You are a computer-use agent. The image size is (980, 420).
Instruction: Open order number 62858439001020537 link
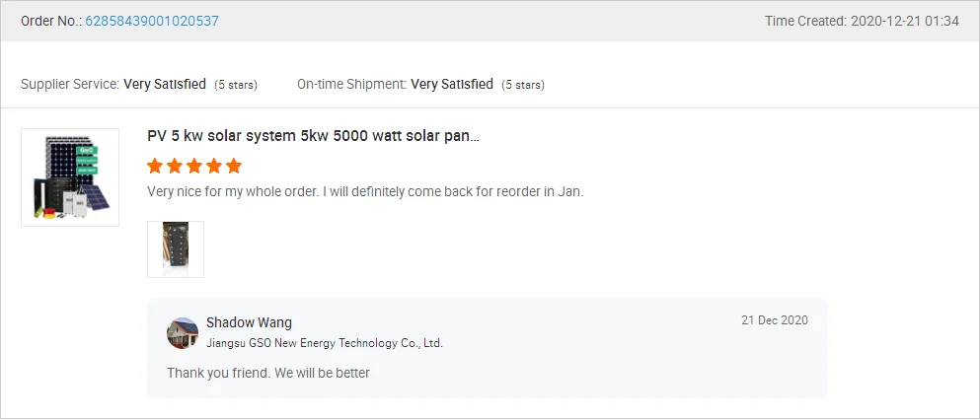(x=152, y=21)
